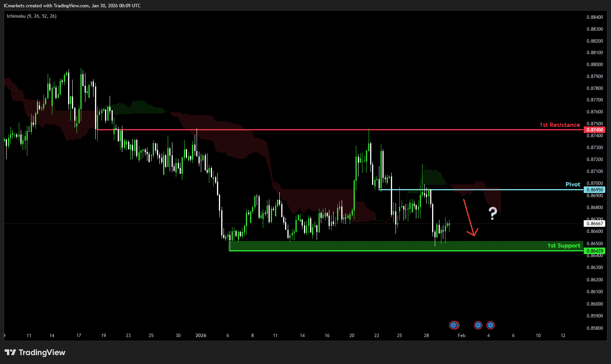This screenshot has height=364, width=611.
Task: Click the white 0.86667 current price label
Action: (594, 224)
